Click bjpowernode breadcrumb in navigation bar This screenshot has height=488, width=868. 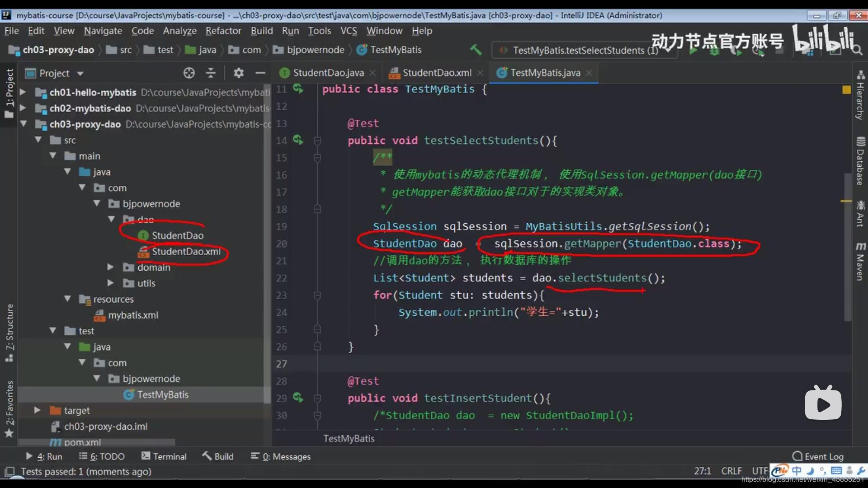[x=309, y=50]
